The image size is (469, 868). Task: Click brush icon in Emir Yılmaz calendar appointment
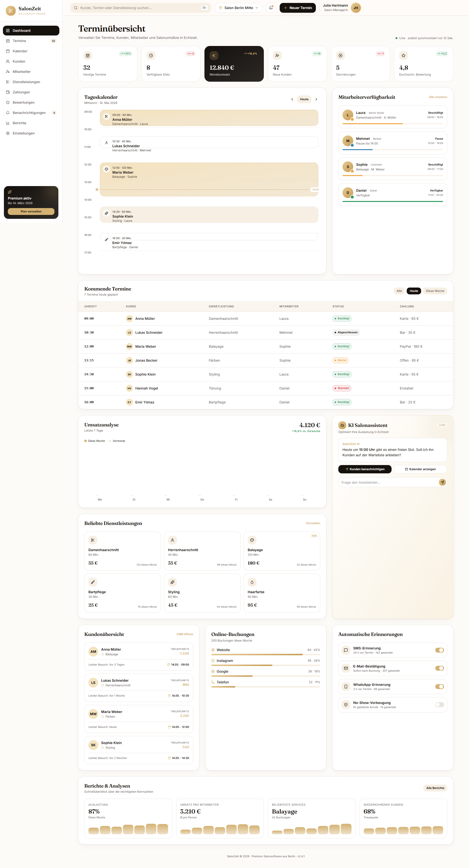tap(107, 240)
